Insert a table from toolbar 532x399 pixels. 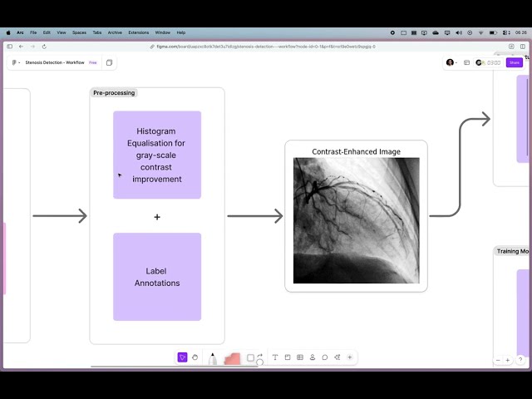(x=300, y=357)
